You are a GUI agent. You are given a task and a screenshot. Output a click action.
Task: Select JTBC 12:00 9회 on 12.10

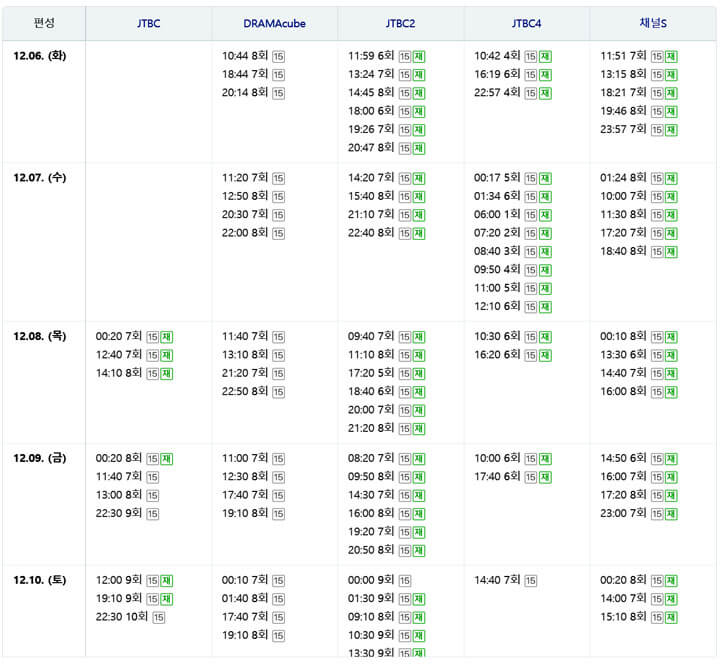(x=119, y=580)
